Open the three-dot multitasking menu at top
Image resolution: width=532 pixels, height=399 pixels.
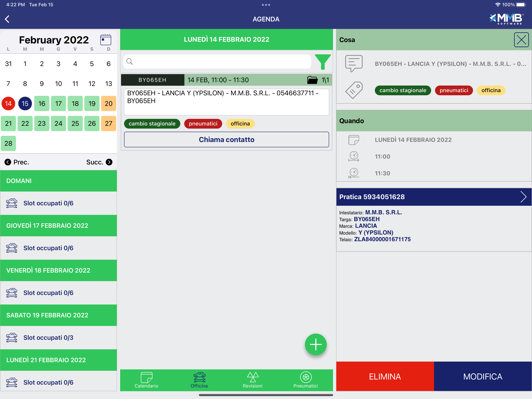click(266, 5)
